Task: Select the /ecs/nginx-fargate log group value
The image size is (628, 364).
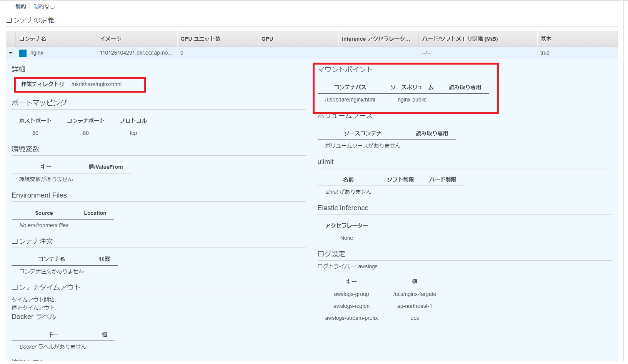Action: pyautogui.click(x=415, y=294)
